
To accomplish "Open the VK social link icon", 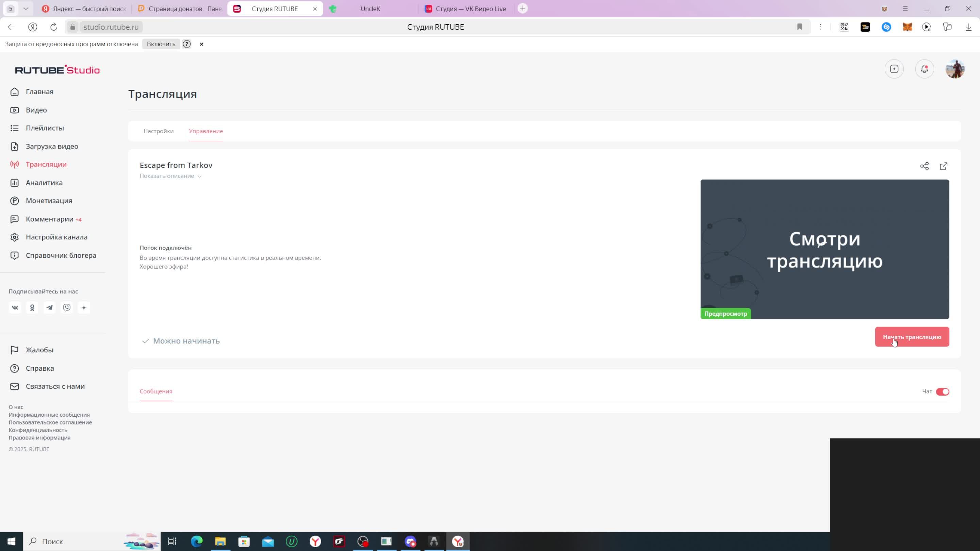I will [x=15, y=307].
